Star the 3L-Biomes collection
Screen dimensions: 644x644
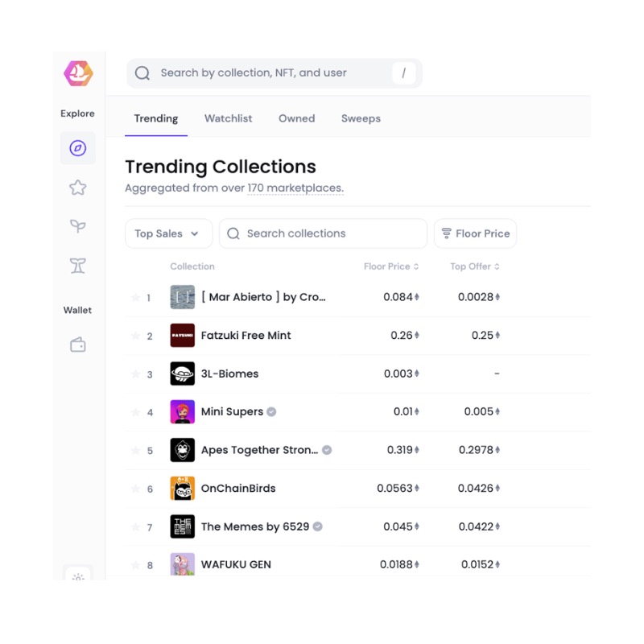[x=135, y=374]
